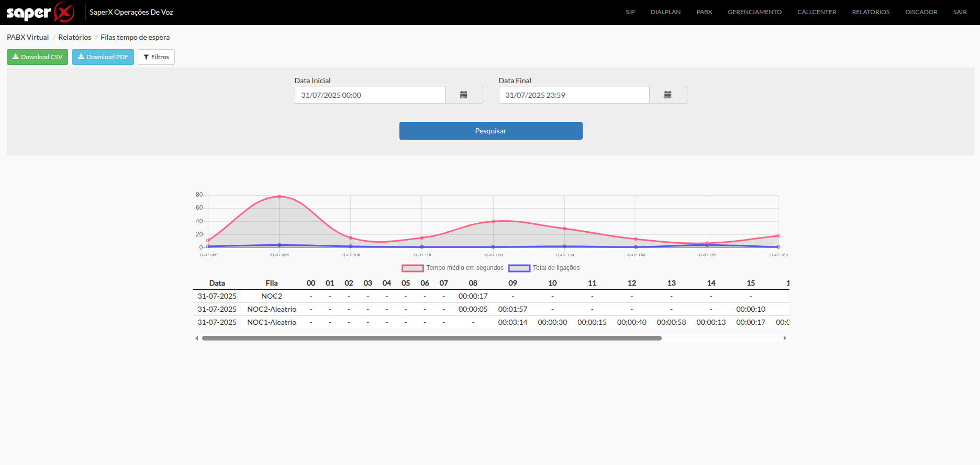Click the 00:00:30 value cell
Viewport: 980px width, 465px height.
pyautogui.click(x=552, y=322)
